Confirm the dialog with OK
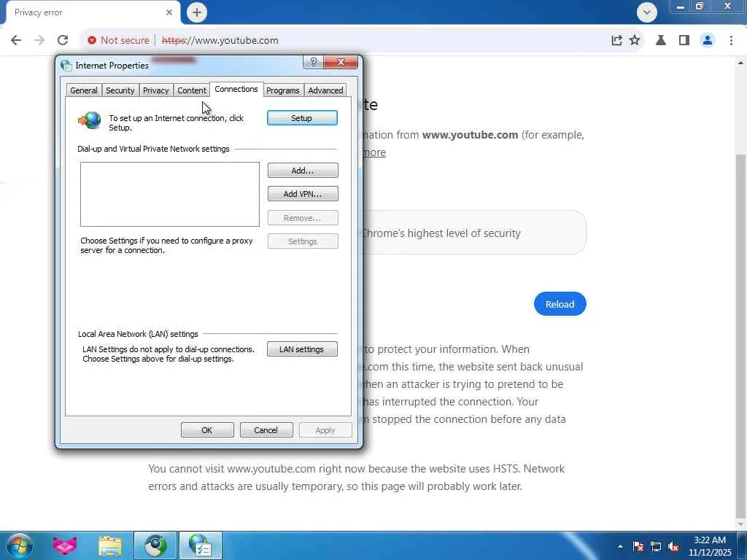Image resolution: width=747 pixels, height=560 pixels. (x=207, y=430)
